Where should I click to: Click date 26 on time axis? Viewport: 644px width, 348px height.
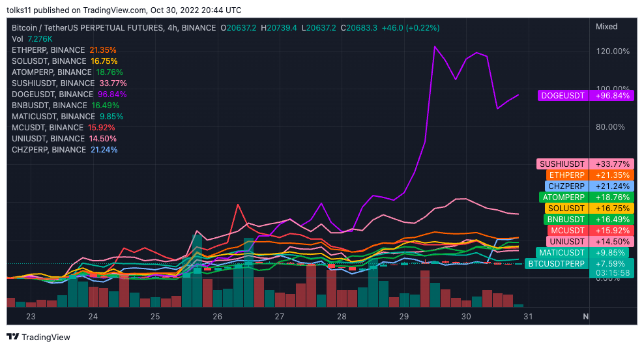(217, 316)
